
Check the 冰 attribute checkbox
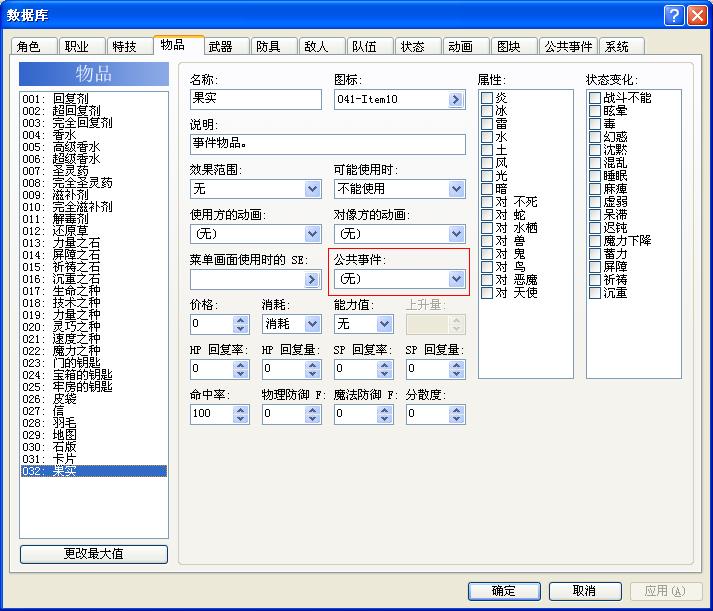click(x=487, y=110)
